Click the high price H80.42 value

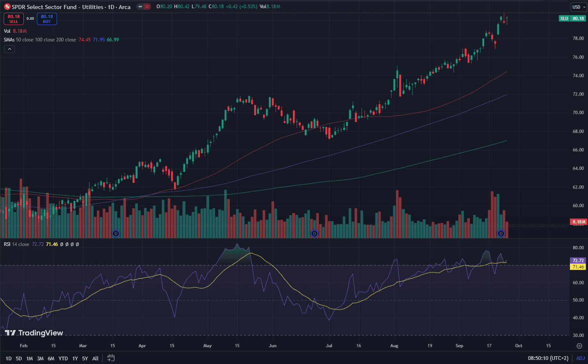tap(182, 7)
